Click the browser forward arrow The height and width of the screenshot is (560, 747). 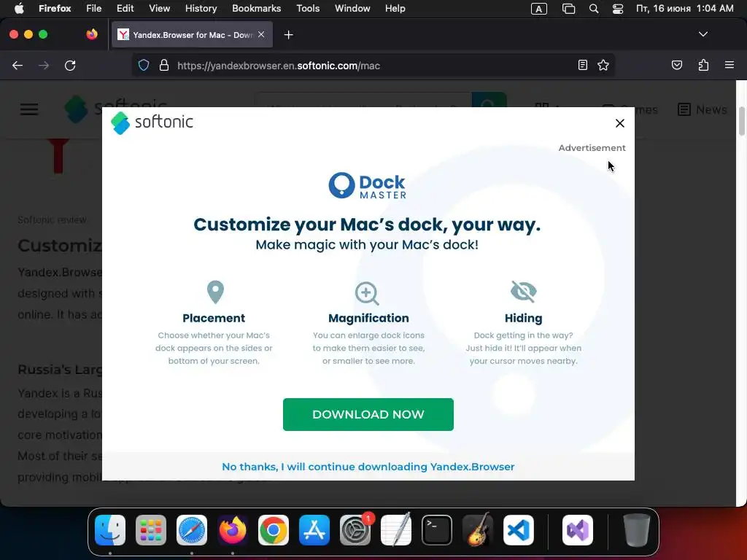(x=44, y=65)
